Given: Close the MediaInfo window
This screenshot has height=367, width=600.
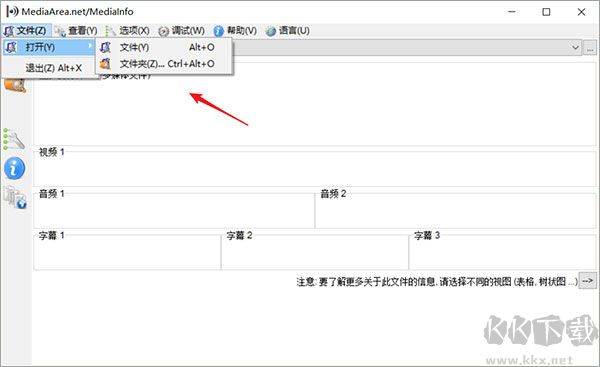Looking at the screenshot, I should 581,12.
